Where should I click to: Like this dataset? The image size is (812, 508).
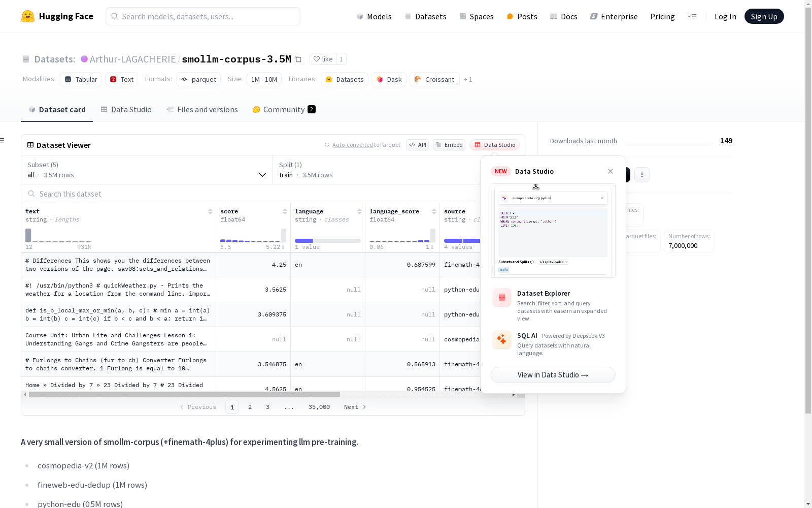[323, 59]
